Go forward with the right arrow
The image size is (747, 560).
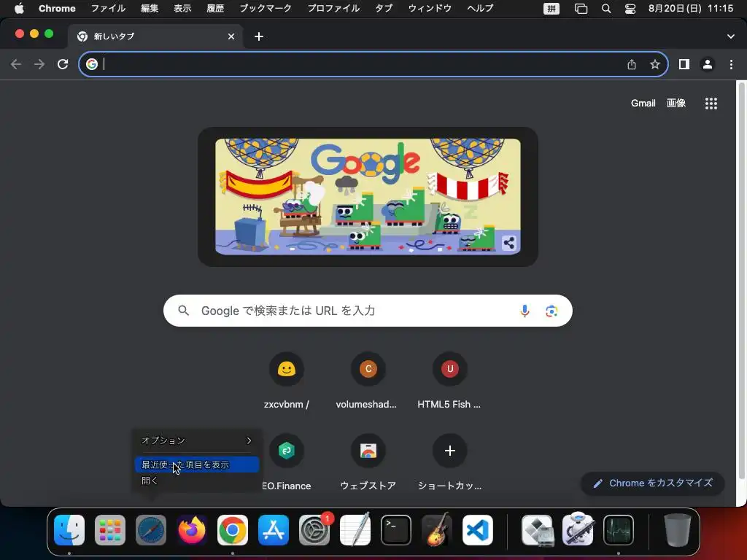click(39, 64)
